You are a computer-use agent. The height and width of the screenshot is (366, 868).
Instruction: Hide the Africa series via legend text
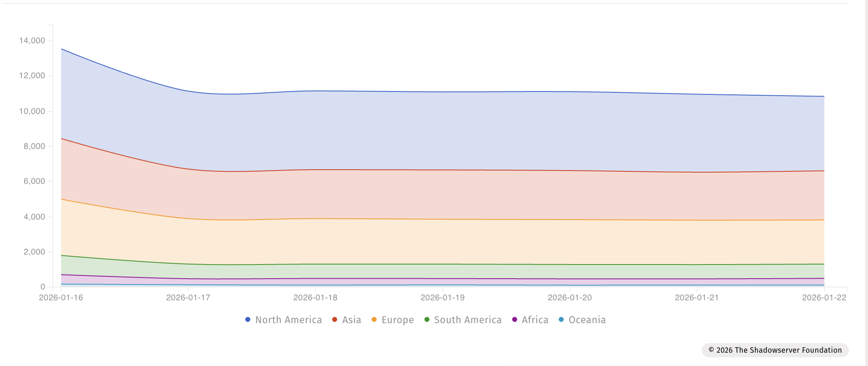click(x=535, y=320)
